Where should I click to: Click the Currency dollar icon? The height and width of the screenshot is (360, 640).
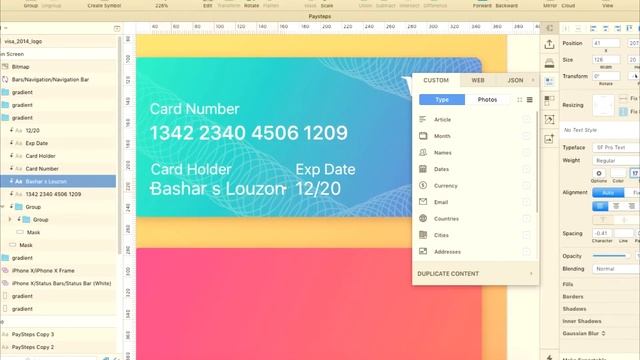tap(423, 185)
